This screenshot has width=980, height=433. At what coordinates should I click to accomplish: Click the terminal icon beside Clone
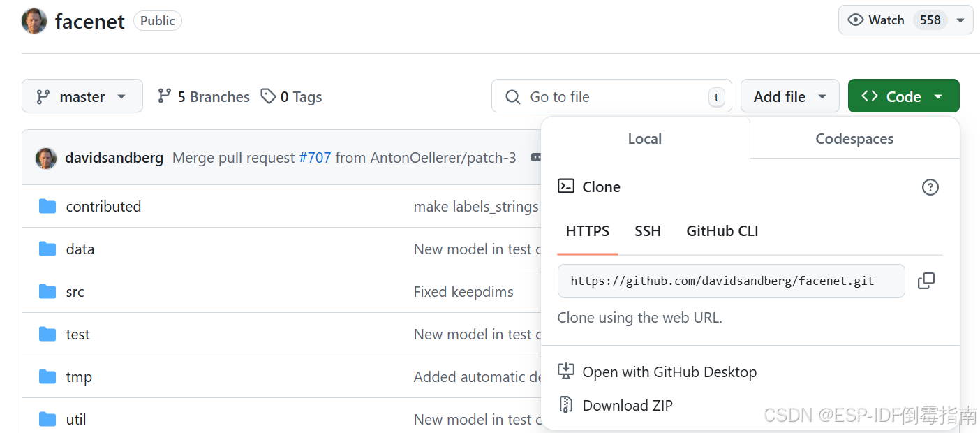pyautogui.click(x=566, y=186)
